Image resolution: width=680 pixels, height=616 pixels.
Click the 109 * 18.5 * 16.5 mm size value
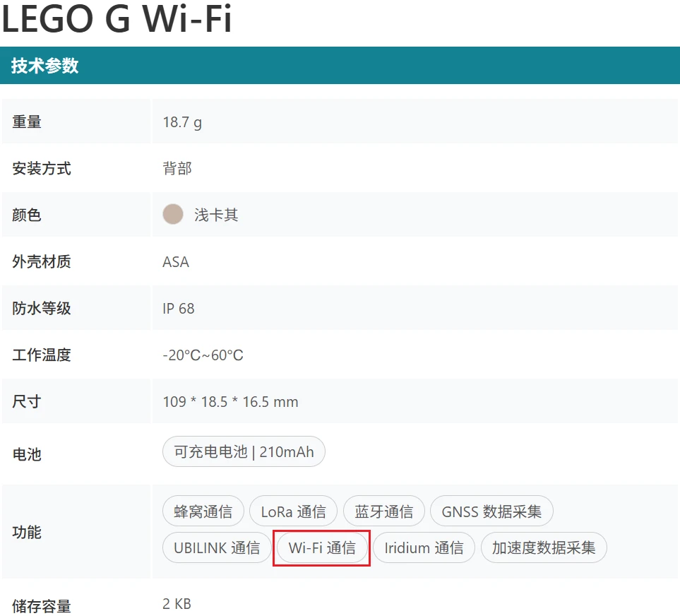[x=230, y=402]
